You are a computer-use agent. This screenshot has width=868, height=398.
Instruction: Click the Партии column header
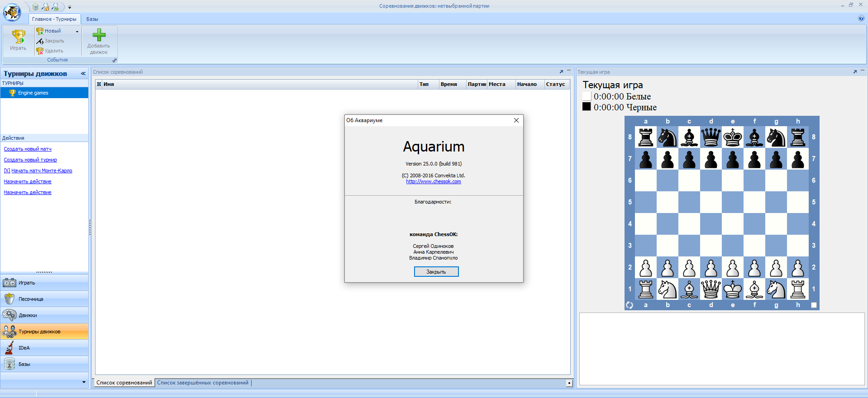(477, 84)
